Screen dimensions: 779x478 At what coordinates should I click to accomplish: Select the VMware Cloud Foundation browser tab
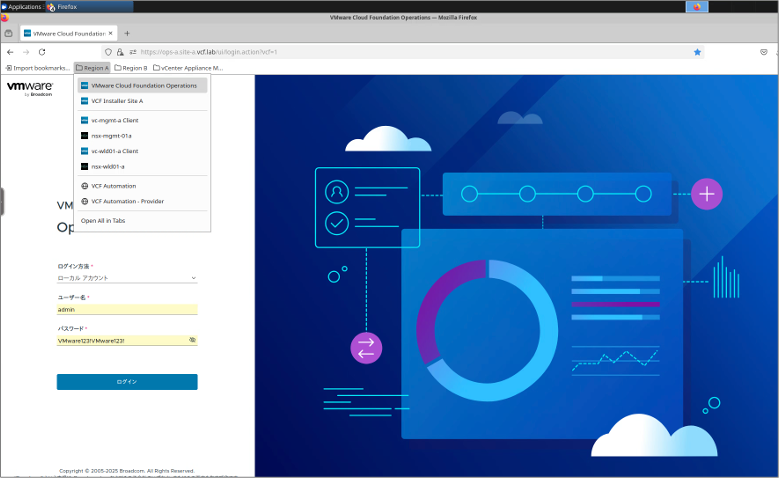point(69,33)
